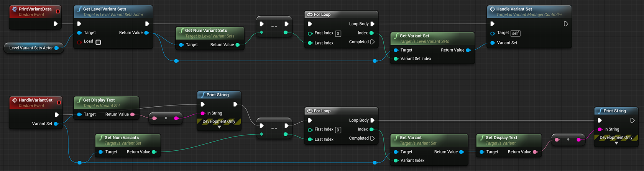The width and height of the screenshot is (644, 171).
Task: Click the magenta In String pin on last Print String
Action: tap(600, 129)
